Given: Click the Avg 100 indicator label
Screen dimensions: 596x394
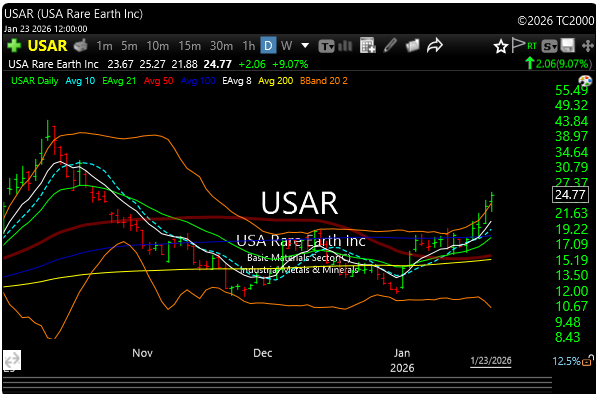Looking at the screenshot, I should (198, 81).
